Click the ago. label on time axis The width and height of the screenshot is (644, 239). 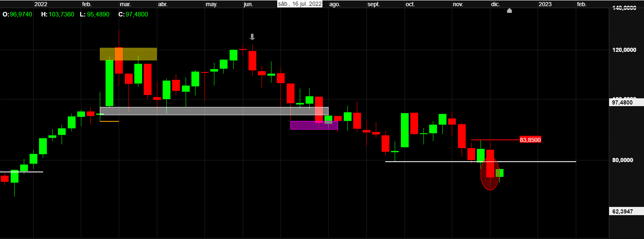[335, 4]
